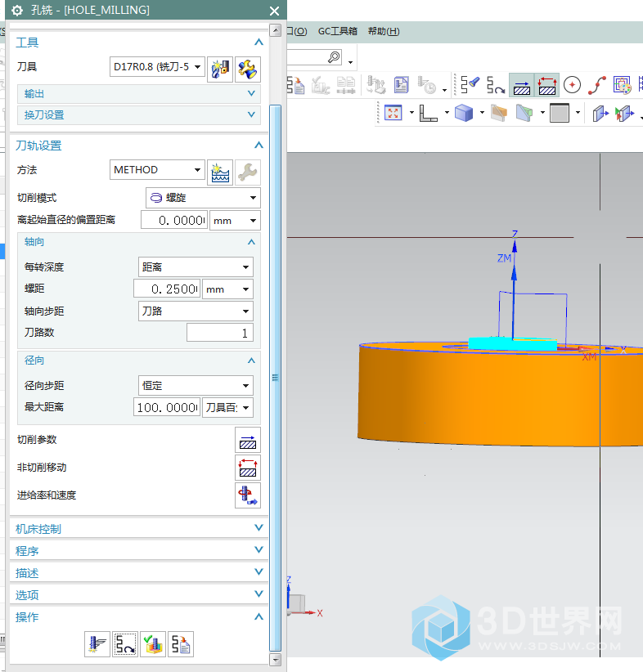This screenshot has width=643, height=672.
Task: Click the 刀路数 input field
Action: (219, 333)
